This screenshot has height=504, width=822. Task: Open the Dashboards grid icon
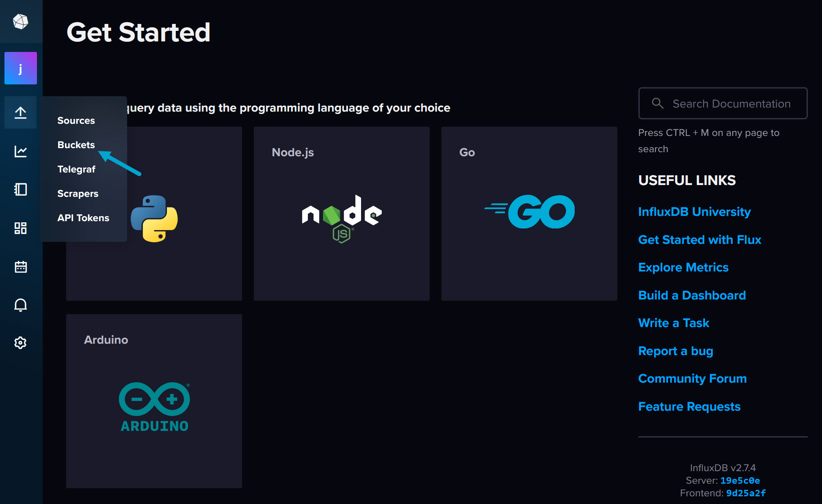20,228
